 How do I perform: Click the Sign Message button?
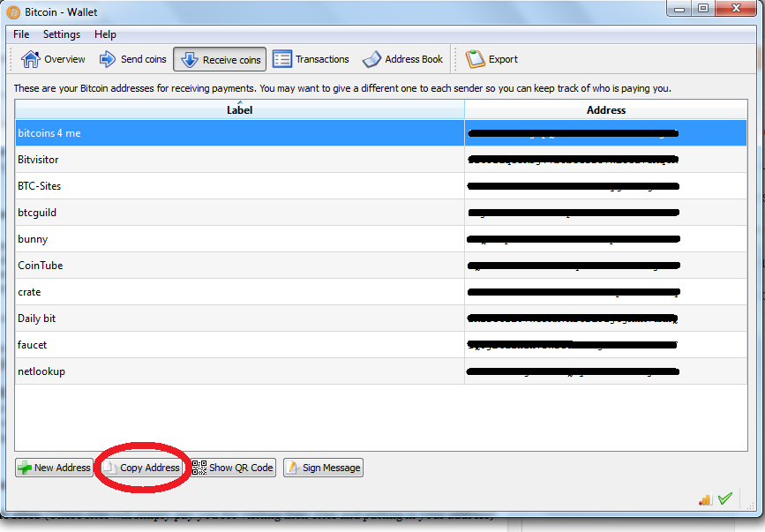click(323, 468)
